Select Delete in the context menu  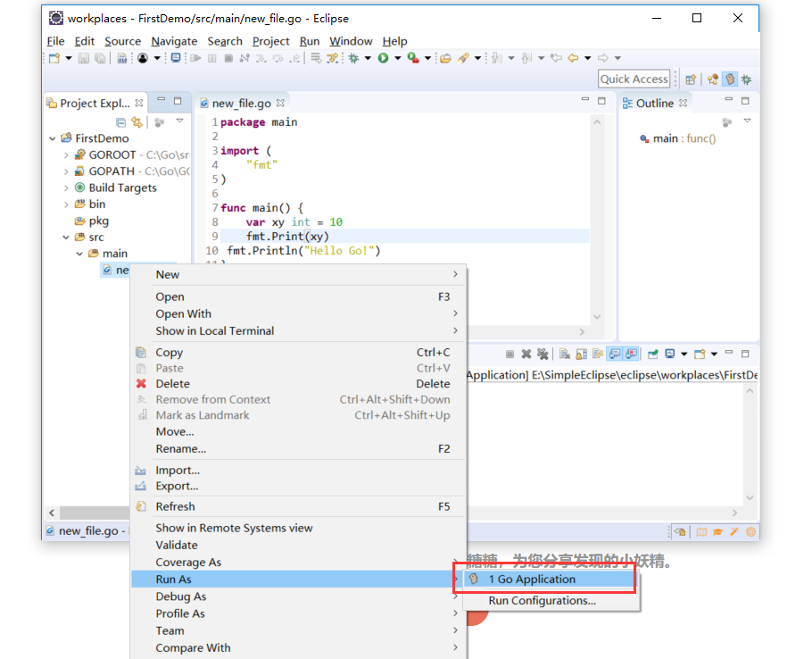pos(298,384)
